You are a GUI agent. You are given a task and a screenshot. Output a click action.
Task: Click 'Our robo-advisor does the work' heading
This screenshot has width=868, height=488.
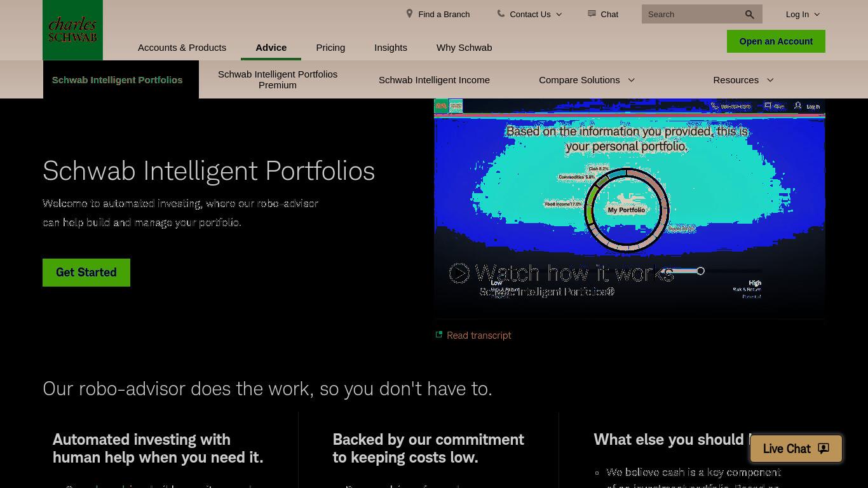(x=268, y=388)
